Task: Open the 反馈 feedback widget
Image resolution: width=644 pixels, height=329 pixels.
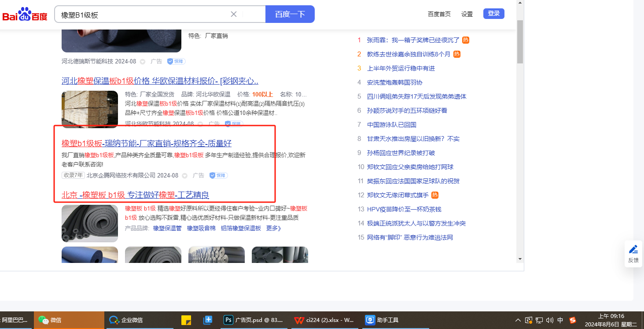Action: pyautogui.click(x=633, y=254)
